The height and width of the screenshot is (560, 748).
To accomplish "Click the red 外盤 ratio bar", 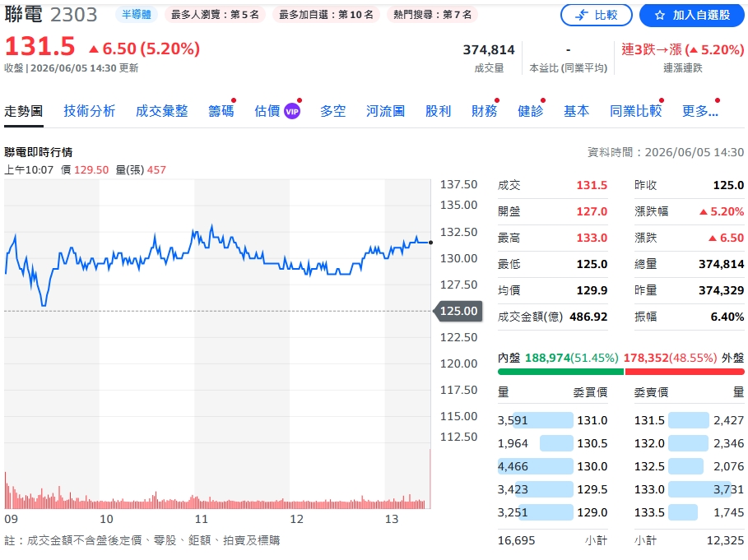I will point(685,372).
